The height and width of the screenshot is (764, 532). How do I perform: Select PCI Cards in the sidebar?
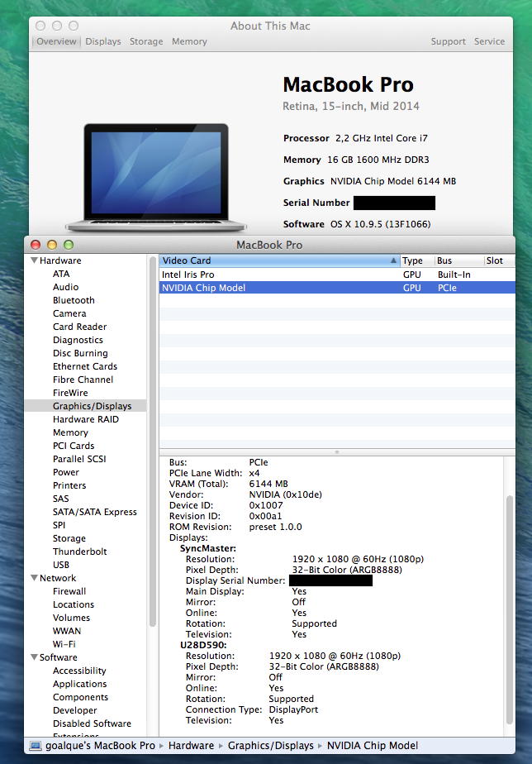pyautogui.click(x=74, y=446)
